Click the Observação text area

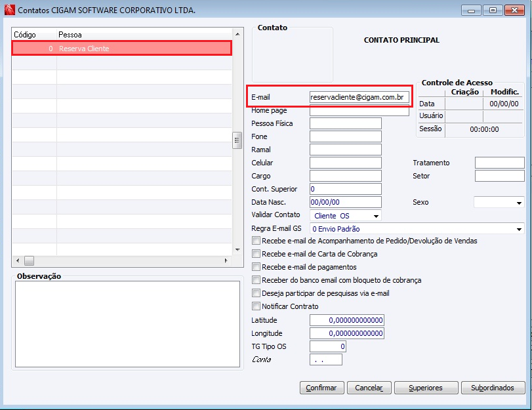pos(127,323)
